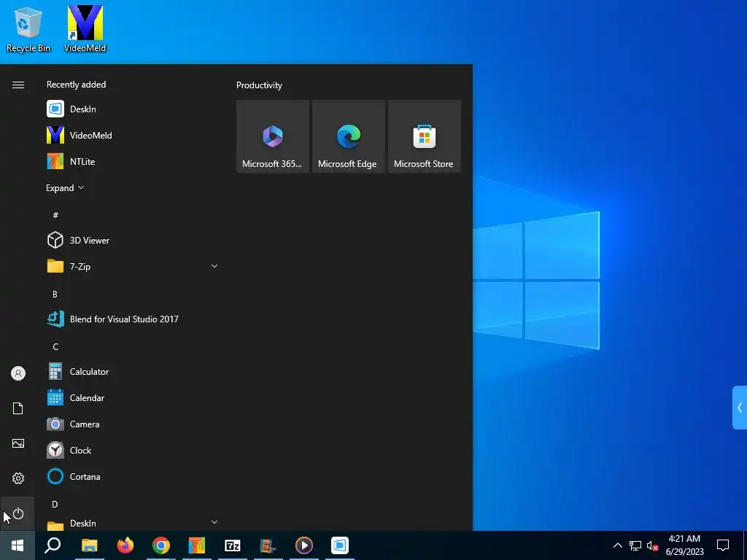The height and width of the screenshot is (560, 747).
Task: Expand the blue side panel arrow
Action: (740, 408)
